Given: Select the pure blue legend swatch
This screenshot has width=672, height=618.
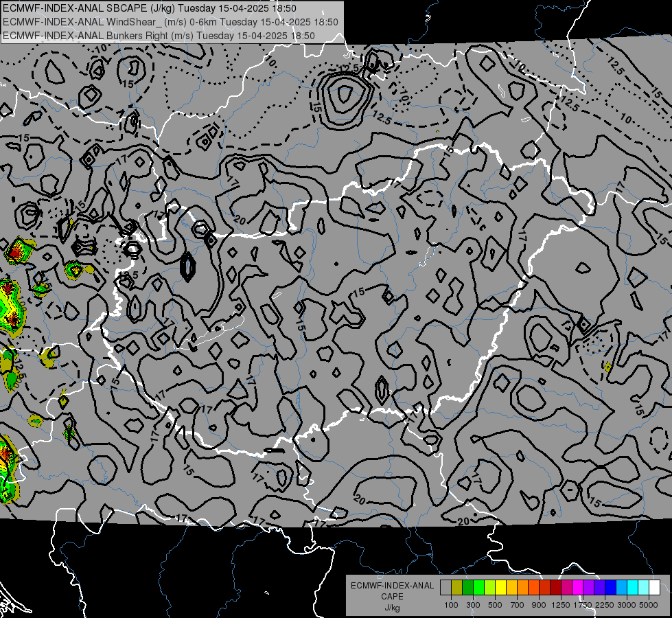Looking at the screenshot, I should (610, 588).
